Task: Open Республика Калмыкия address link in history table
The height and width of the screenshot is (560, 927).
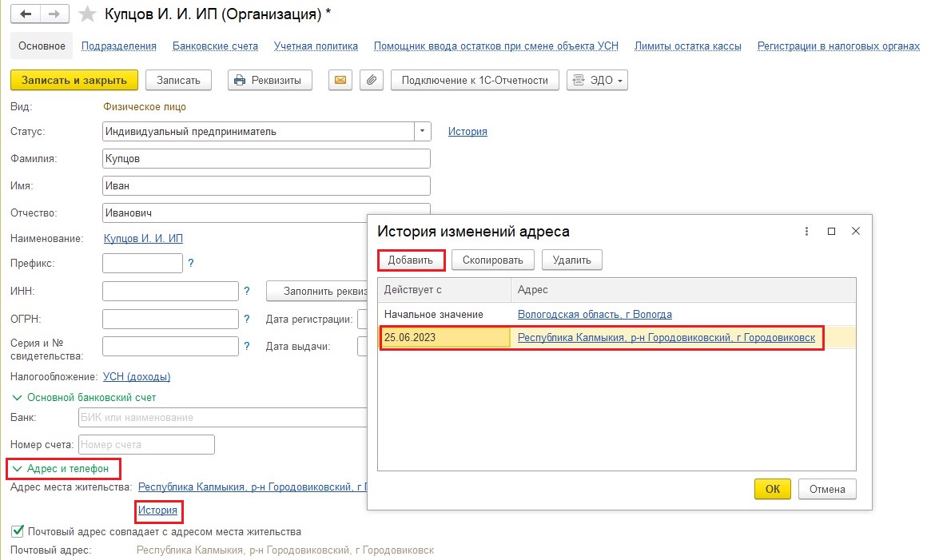Action: 666,338
